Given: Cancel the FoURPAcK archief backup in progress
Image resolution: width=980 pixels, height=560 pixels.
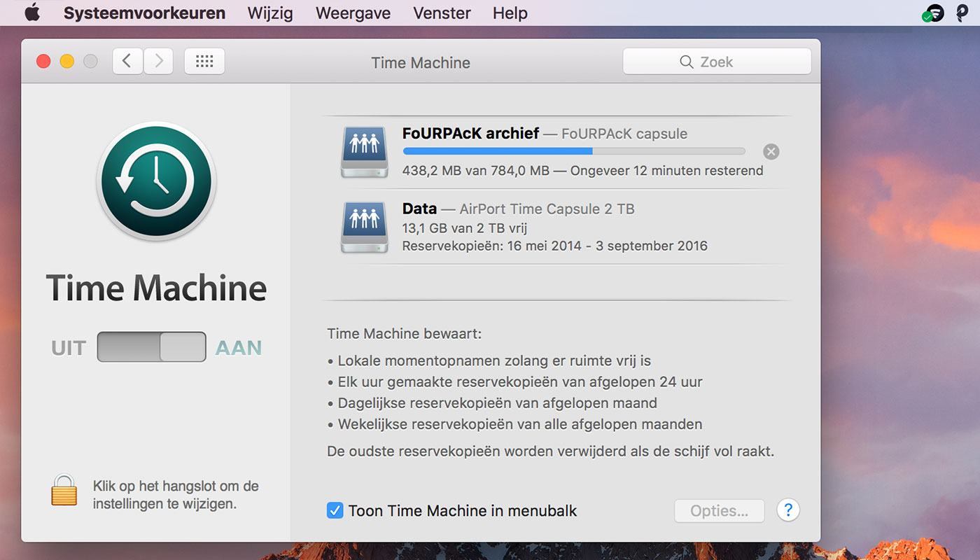Looking at the screenshot, I should (x=771, y=152).
